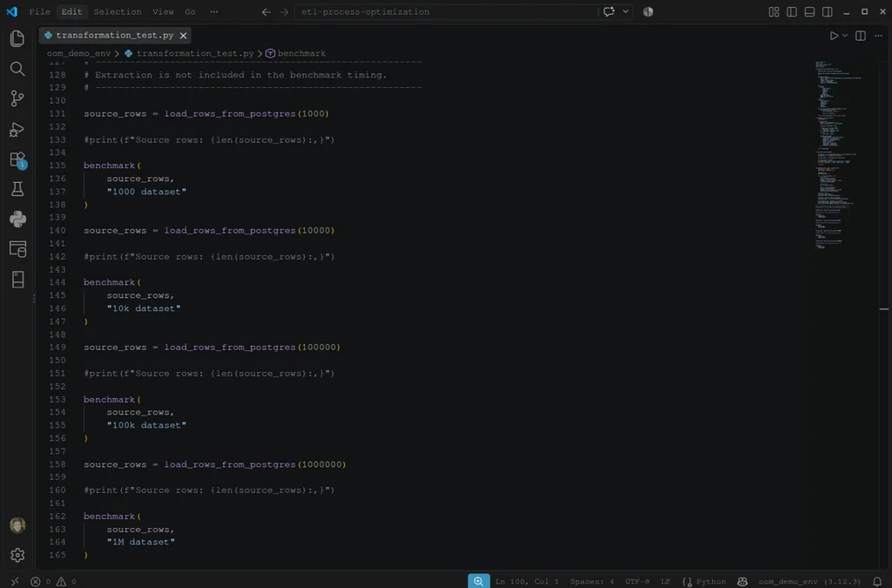Open the Customize Layout icon
This screenshot has height=588, width=892.
tap(774, 12)
